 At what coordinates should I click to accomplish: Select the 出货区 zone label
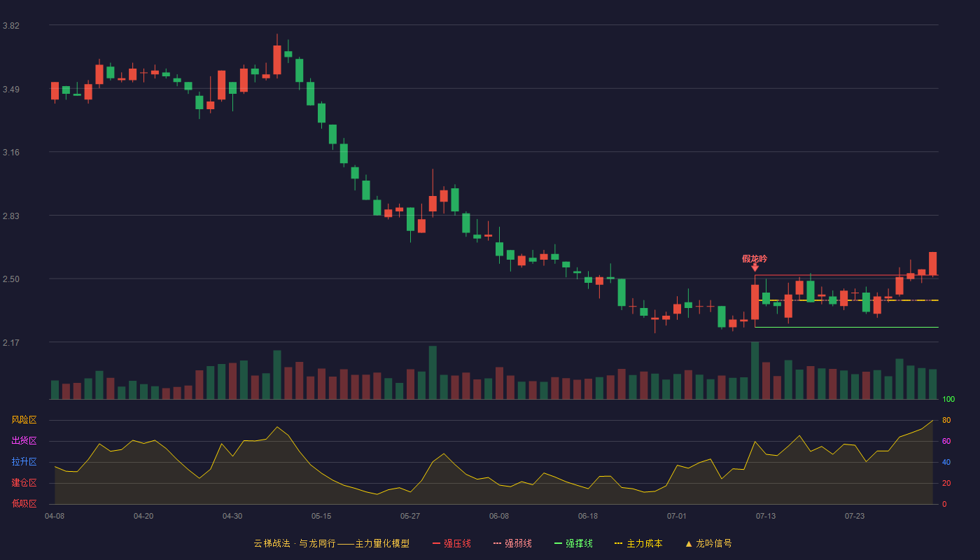24,441
